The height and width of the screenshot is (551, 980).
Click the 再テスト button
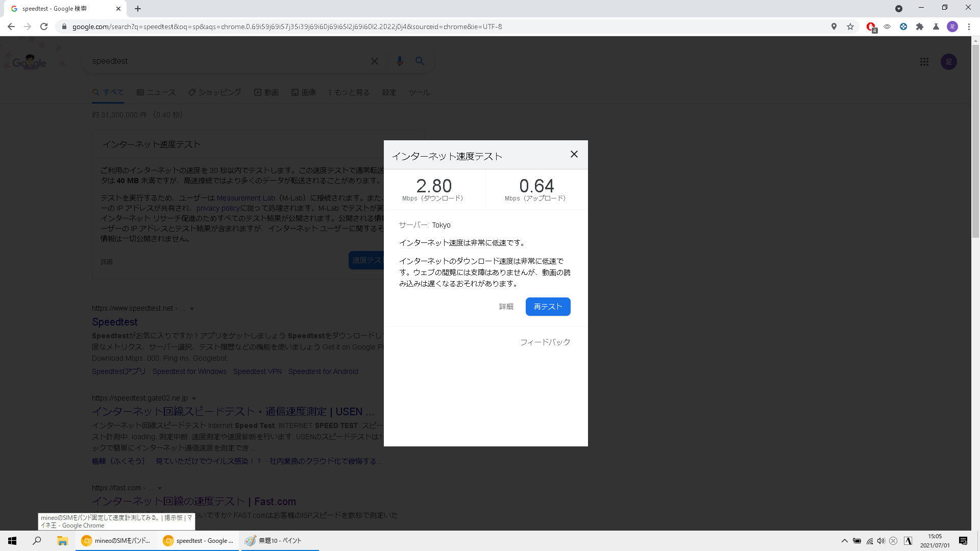tap(548, 307)
